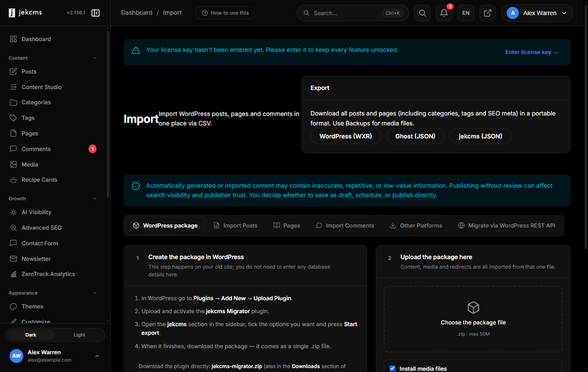Click the AI Visibility sparkle icon
The width and height of the screenshot is (588, 372).
pyautogui.click(x=13, y=212)
